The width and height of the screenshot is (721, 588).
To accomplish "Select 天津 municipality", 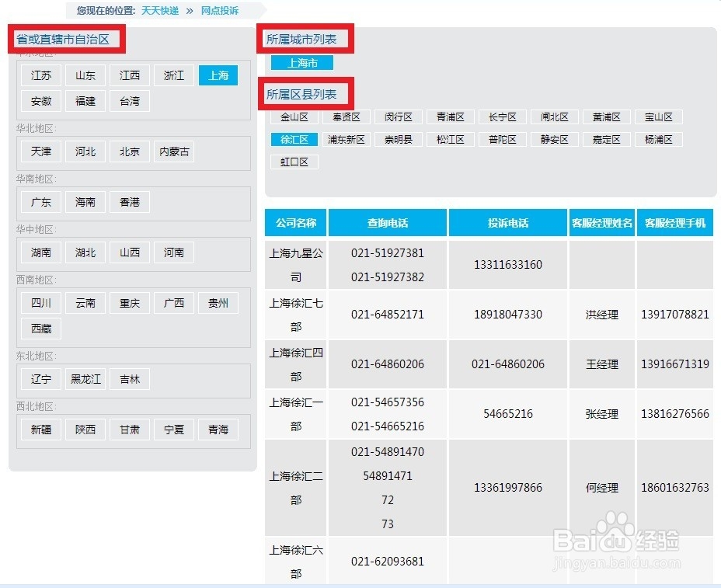I will tap(41, 151).
